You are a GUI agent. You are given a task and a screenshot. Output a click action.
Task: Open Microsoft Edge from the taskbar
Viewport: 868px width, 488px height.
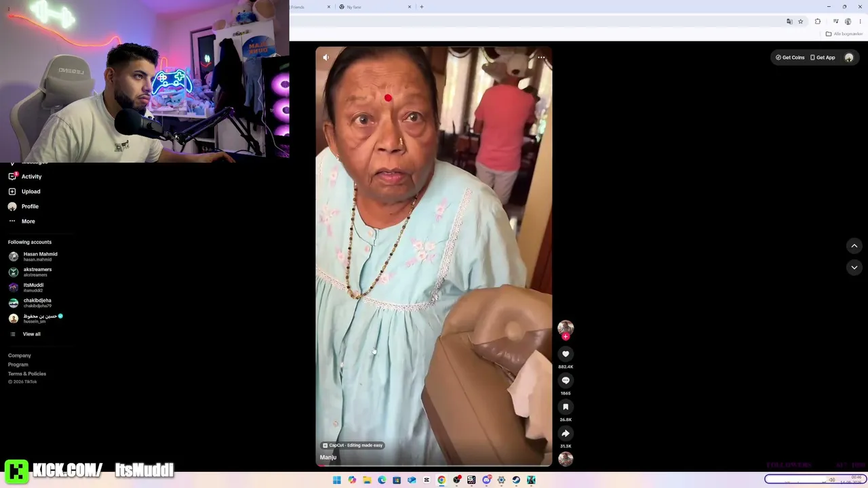click(x=382, y=480)
